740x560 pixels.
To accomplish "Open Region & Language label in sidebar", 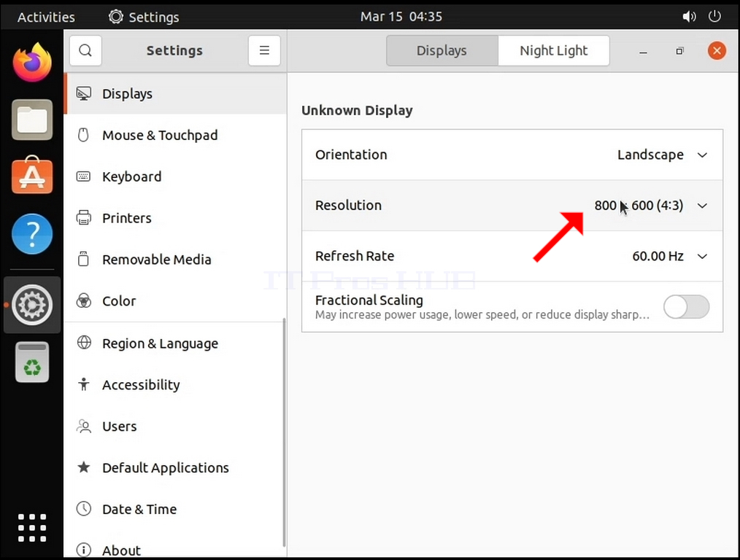I will coord(160,343).
